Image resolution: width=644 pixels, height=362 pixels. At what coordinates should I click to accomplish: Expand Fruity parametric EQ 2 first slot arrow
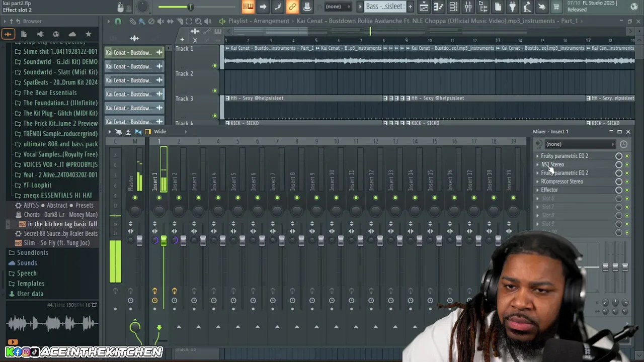pos(537,156)
